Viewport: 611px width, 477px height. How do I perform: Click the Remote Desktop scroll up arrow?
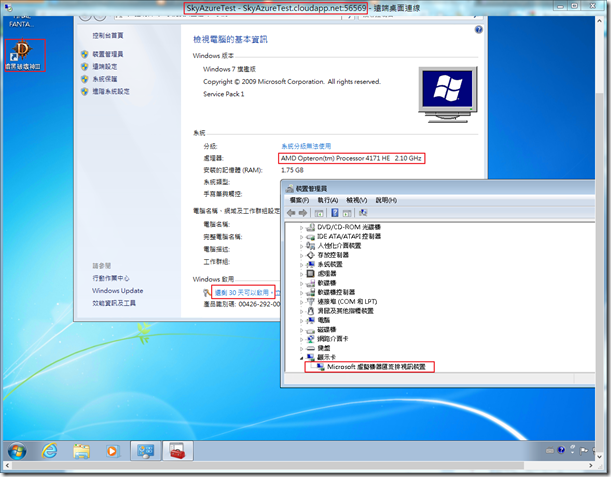point(599,21)
